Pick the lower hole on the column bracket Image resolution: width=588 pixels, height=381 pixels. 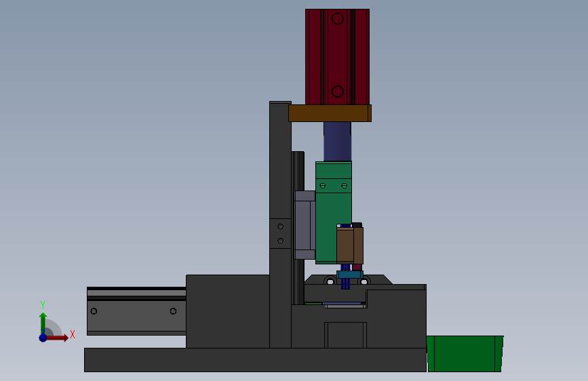[x=280, y=241]
